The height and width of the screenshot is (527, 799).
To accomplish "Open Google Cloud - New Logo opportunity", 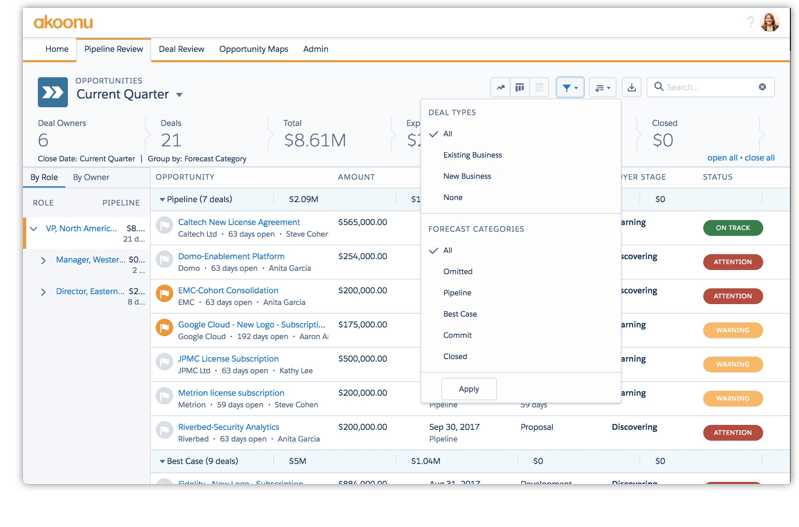I will (x=251, y=325).
